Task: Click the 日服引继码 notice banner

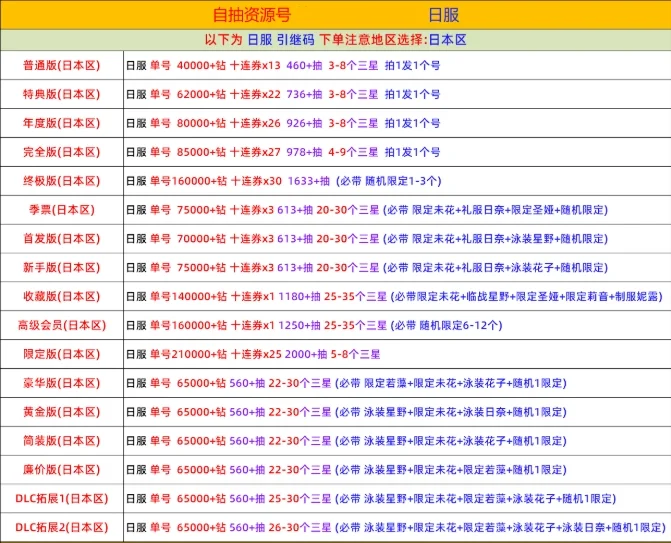Action: 336,40
